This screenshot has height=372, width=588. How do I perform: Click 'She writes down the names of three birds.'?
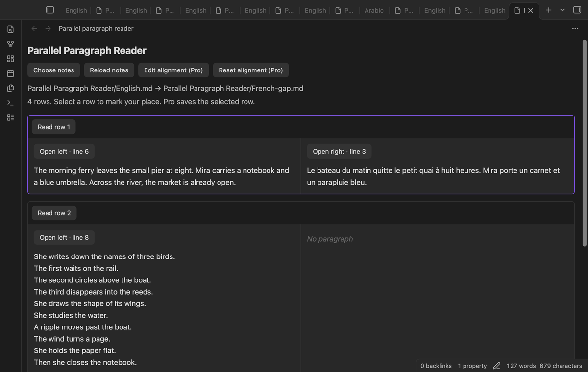pyautogui.click(x=104, y=256)
